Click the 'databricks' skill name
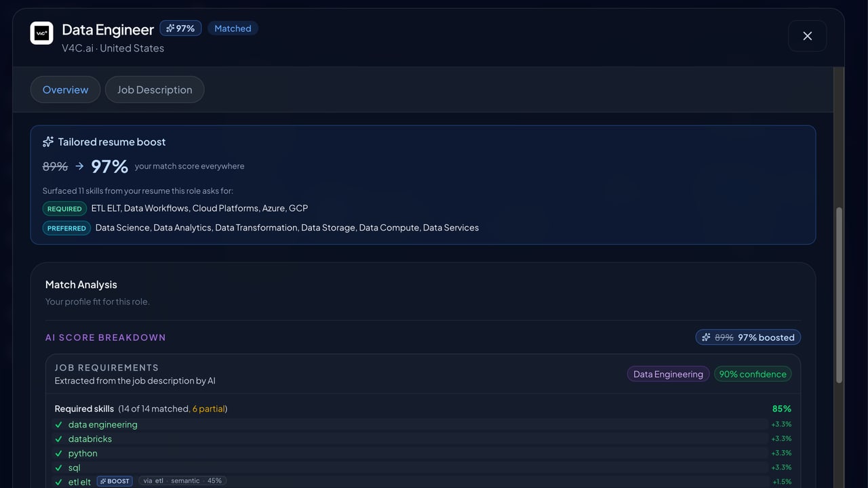The height and width of the screenshot is (488, 868). [x=90, y=439]
